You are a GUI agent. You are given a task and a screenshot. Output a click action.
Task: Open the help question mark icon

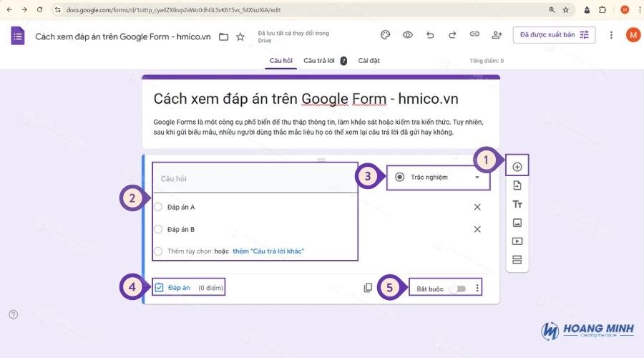coord(13,314)
